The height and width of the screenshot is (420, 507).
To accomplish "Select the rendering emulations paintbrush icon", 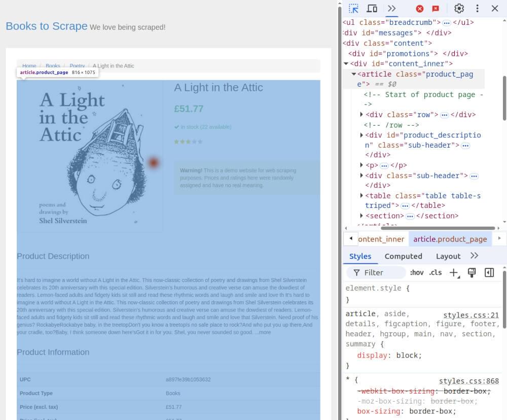I will pos(472,272).
